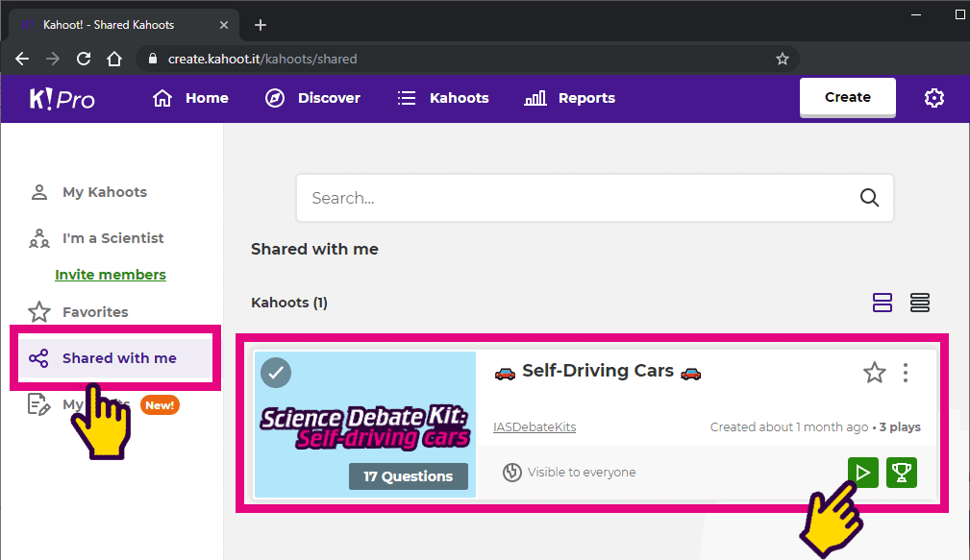Bookmark this page with the star

pos(783,59)
